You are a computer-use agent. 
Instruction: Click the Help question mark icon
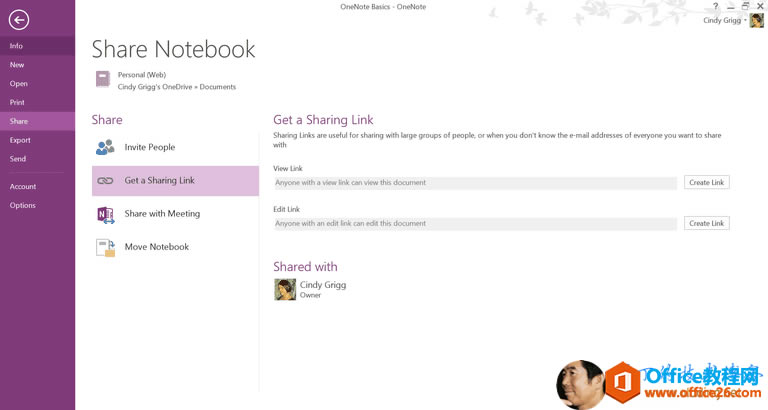click(x=716, y=6)
